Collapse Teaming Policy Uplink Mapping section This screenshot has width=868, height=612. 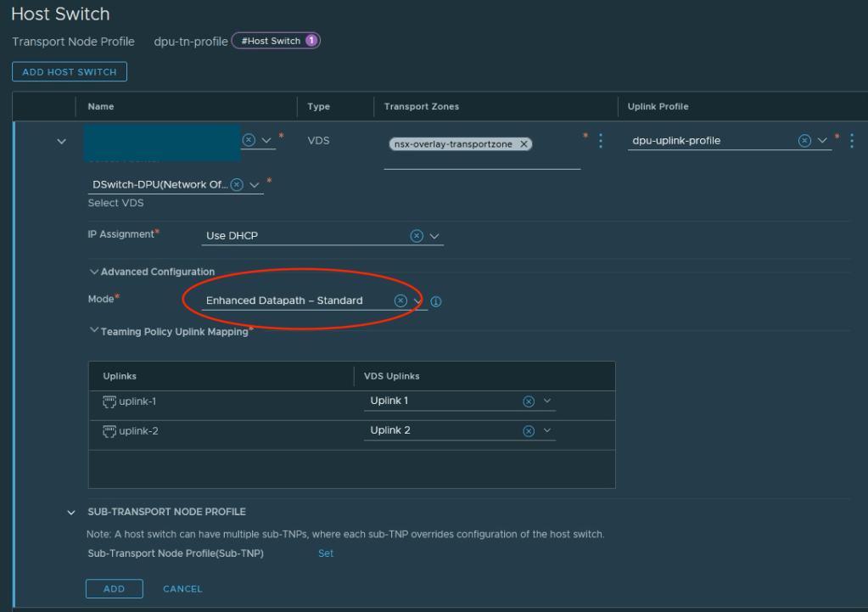(93, 331)
